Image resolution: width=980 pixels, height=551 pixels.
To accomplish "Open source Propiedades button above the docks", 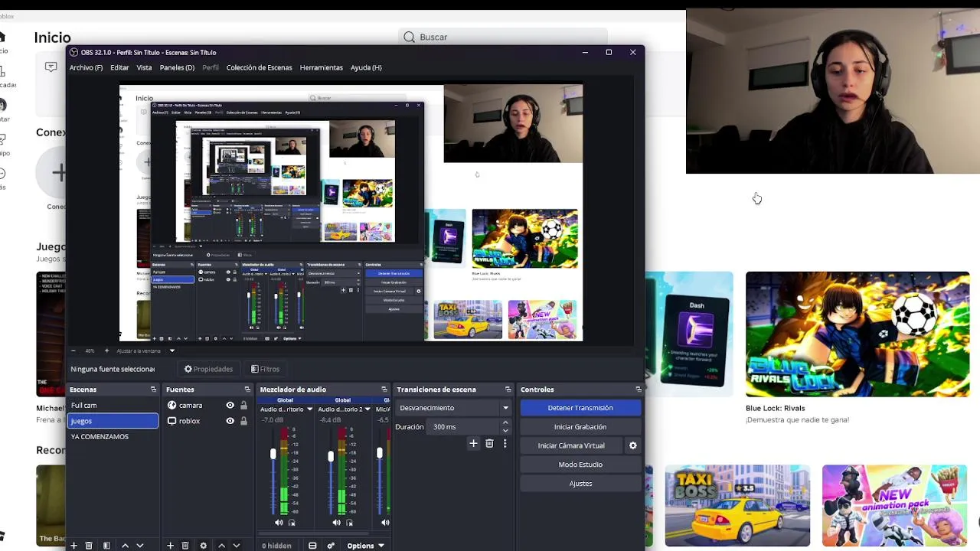I will click(208, 369).
